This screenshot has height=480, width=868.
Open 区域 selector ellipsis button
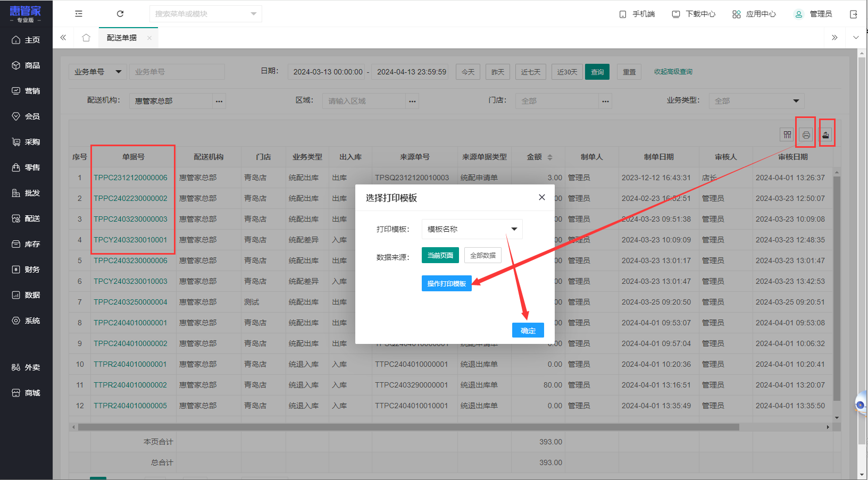click(x=412, y=101)
